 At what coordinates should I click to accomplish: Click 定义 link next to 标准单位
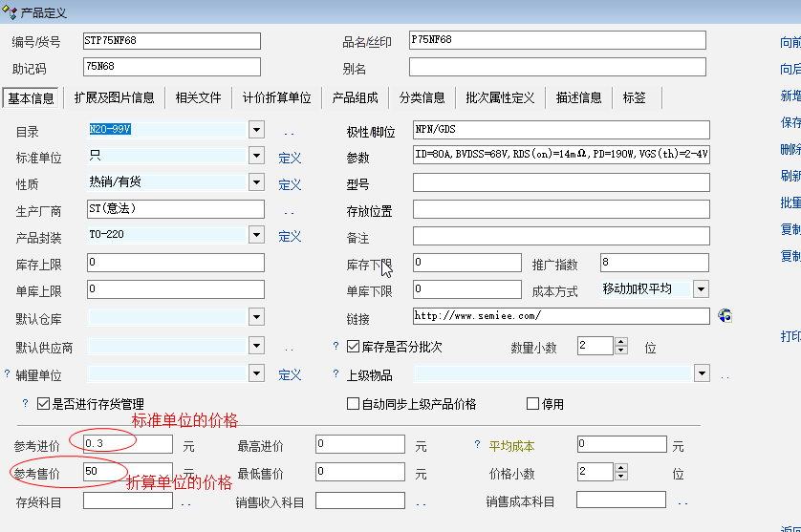[x=290, y=158]
